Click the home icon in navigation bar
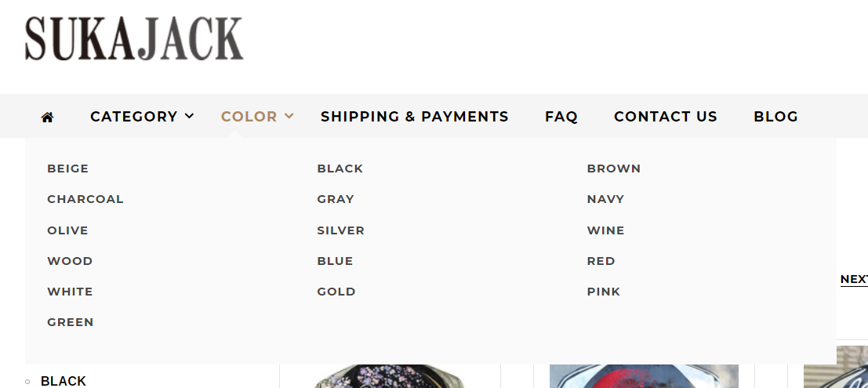The width and height of the screenshot is (868, 388). (x=47, y=117)
